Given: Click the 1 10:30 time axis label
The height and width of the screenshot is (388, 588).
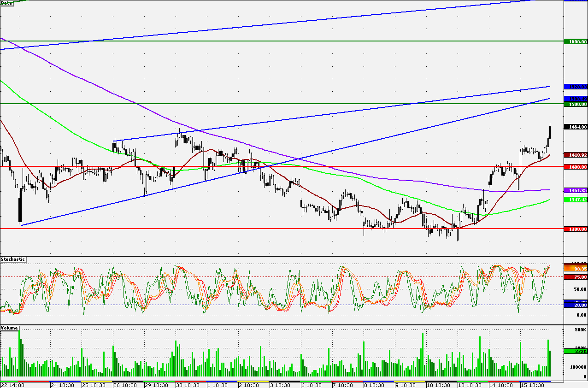Looking at the screenshot, I should [x=218, y=385].
